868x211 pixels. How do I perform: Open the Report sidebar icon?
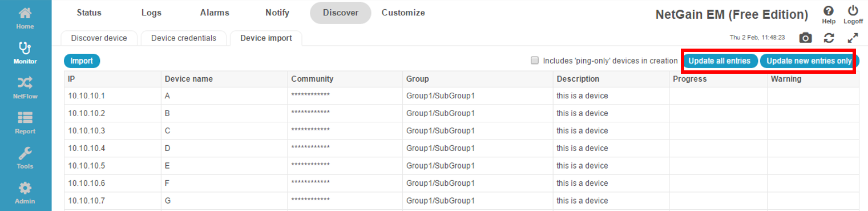coord(25,118)
